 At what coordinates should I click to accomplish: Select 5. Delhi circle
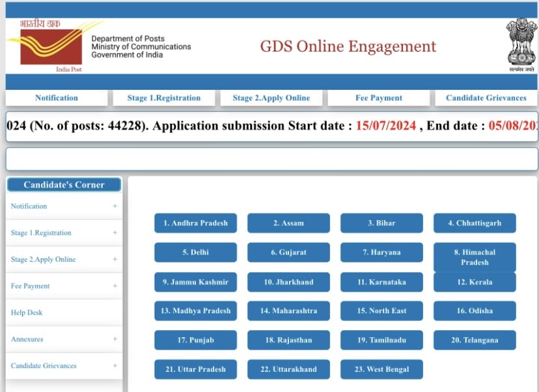coord(195,253)
